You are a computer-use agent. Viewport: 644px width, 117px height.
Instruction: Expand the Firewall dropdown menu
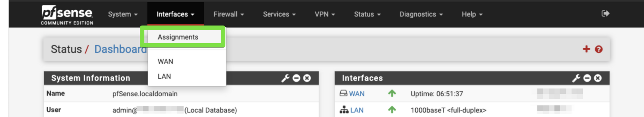coord(229,14)
